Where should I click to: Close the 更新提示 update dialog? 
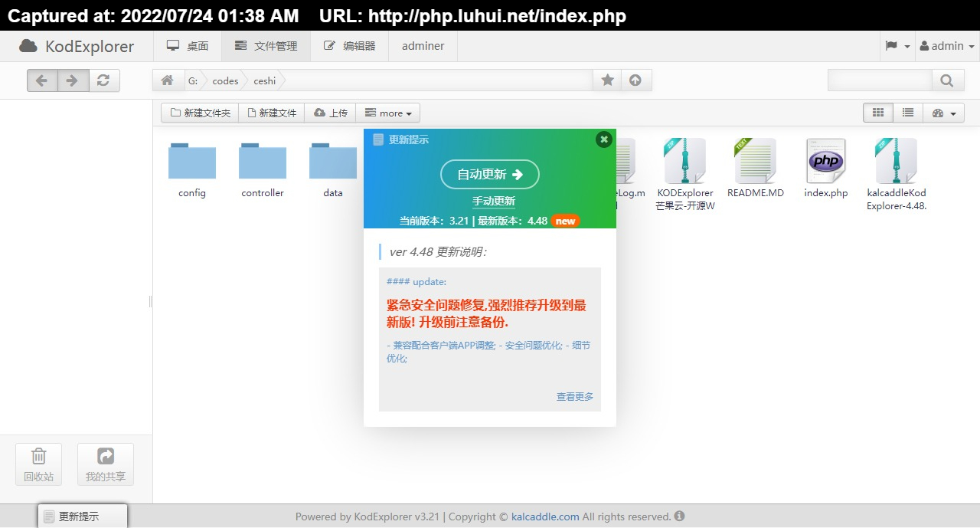[x=604, y=139]
